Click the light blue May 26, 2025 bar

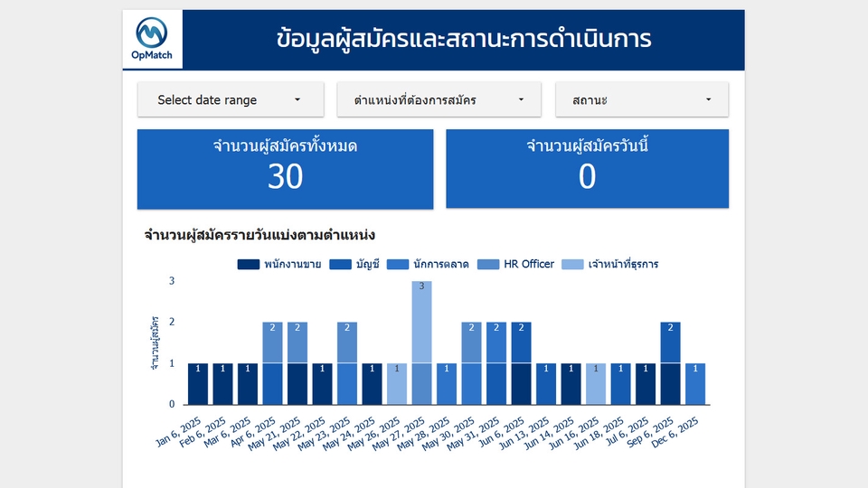(x=397, y=383)
